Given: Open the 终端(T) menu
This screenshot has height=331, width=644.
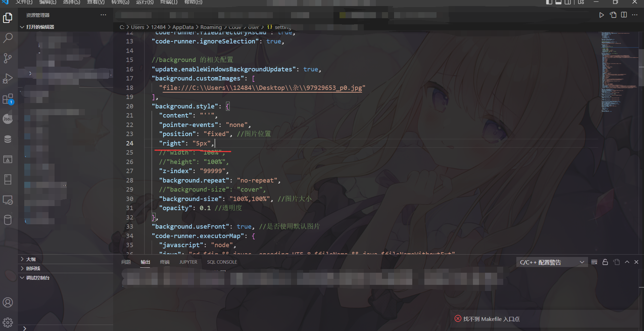Looking at the screenshot, I should click(x=169, y=2).
